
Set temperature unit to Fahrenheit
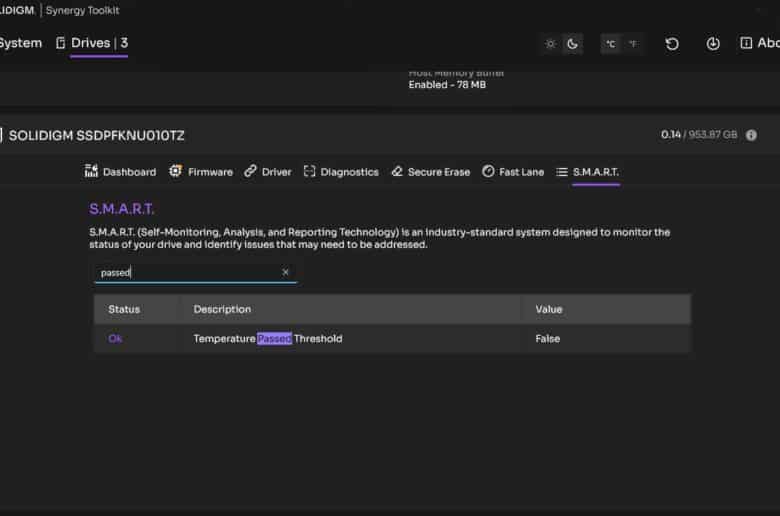click(x=633, y=44)
